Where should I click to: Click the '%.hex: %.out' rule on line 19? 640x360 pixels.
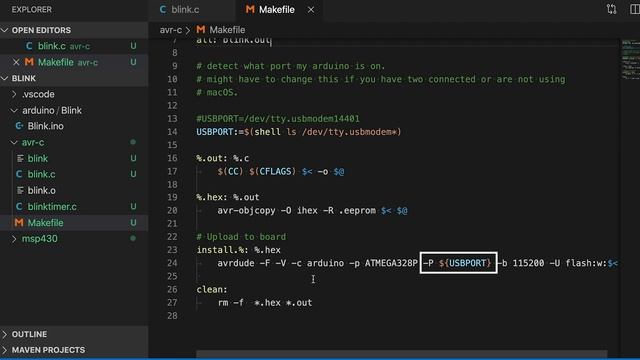tap(228, 197)
